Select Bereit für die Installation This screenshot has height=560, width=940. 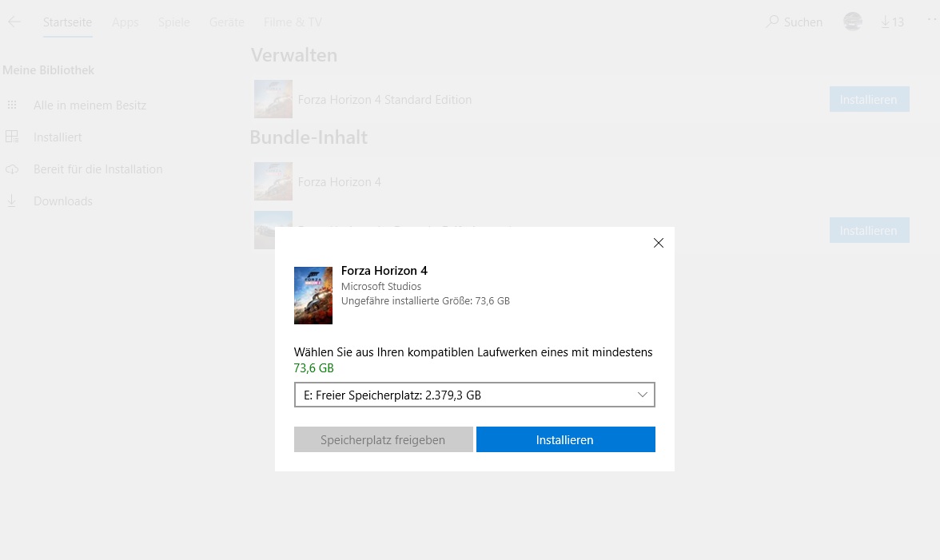pos(98,169)
